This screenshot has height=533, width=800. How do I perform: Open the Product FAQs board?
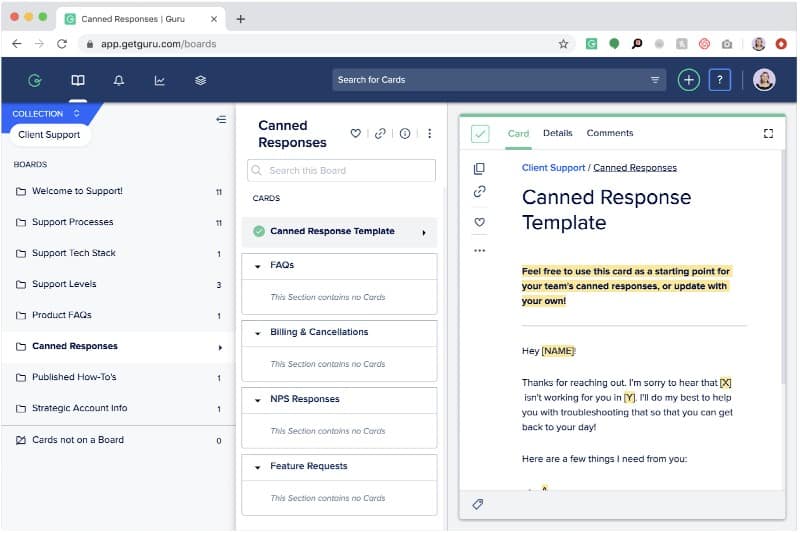click(x=118, y=315)
